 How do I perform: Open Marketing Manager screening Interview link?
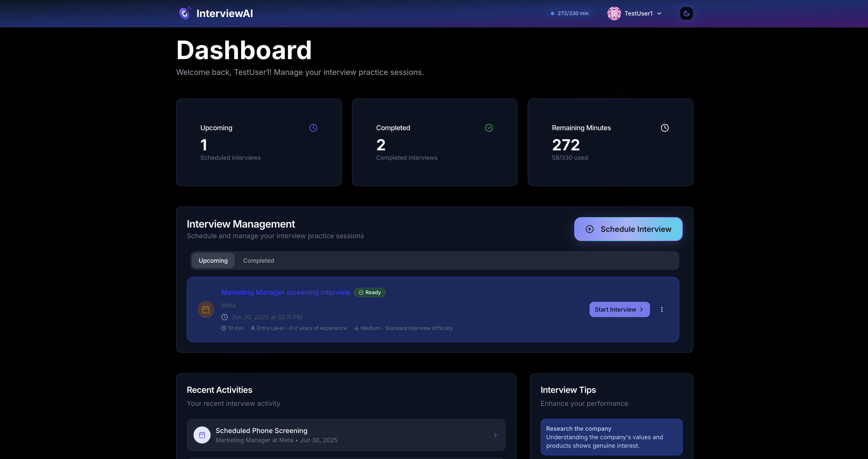pyautogui.click(x=285, y=292)
